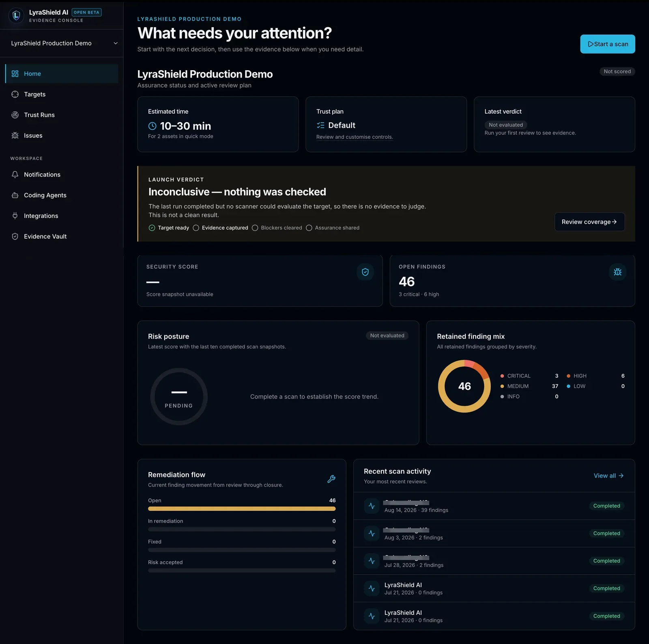Click the Not evaluated badge in Risk posture

pyautogui.click(x=387, y=336)
